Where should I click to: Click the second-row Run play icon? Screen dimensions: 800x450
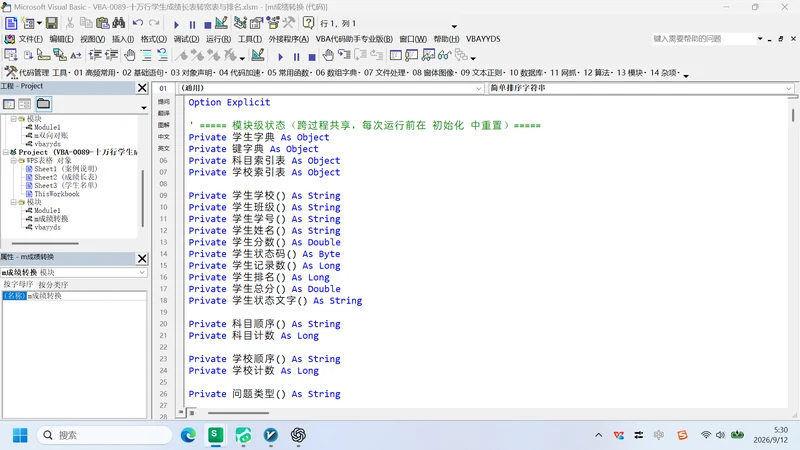tap(280, 57)
